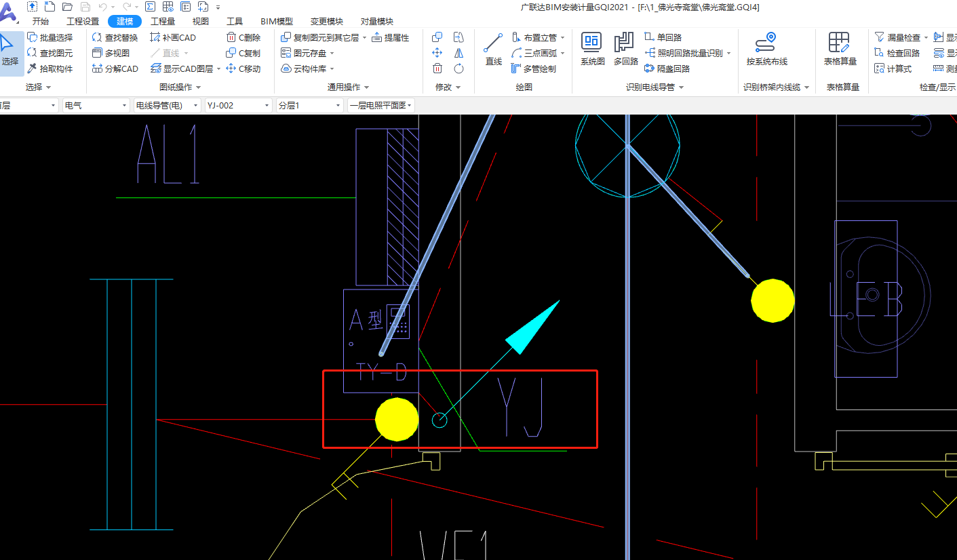Click 计算式 formula tool

click(x=893, y=68)
